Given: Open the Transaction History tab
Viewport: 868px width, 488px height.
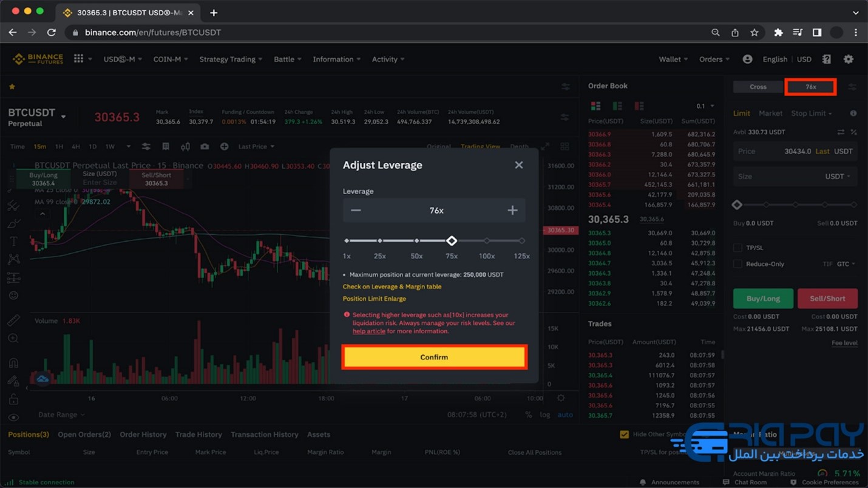Looking at the screenshot, I should (265, 435).
